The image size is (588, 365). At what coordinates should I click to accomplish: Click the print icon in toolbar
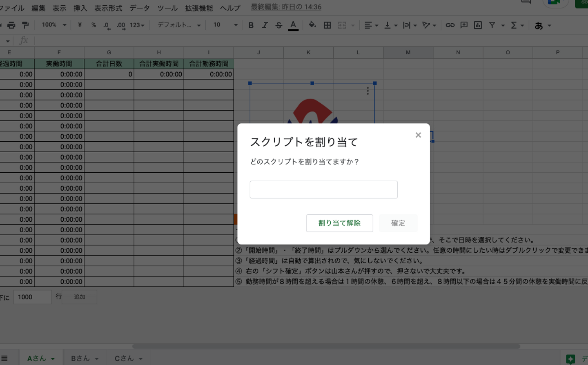click(x=11, y=25)
